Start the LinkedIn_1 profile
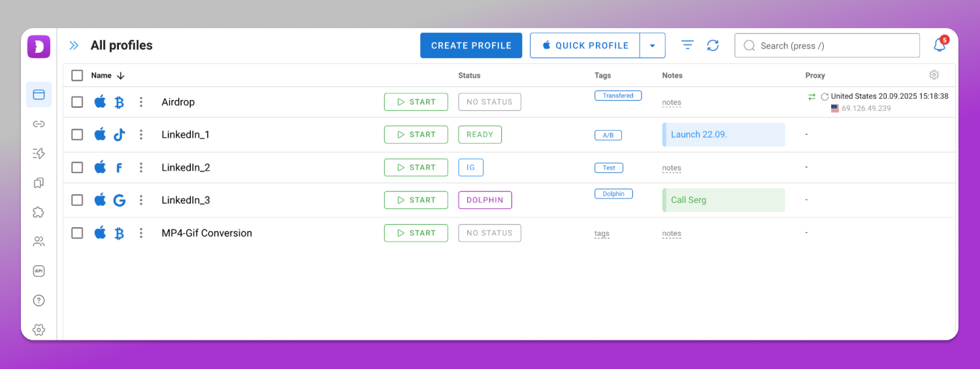Image resolution: width=980 pixels, height=369 pixels. 416,135
